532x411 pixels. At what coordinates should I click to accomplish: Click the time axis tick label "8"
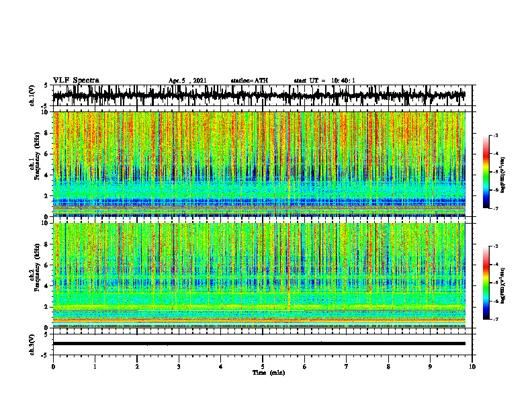[388, 367]
